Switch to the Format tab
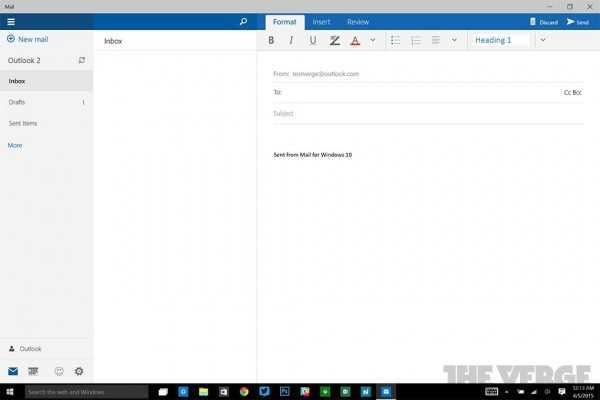600x400 pixels. point(285,22)
